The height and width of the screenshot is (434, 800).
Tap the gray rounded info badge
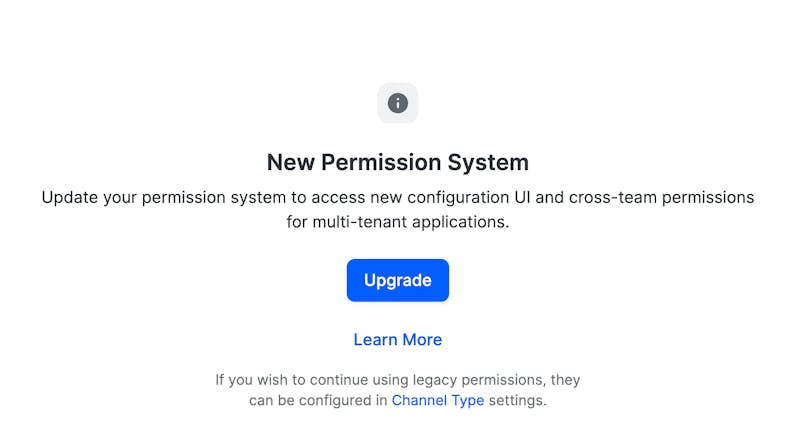398,103
